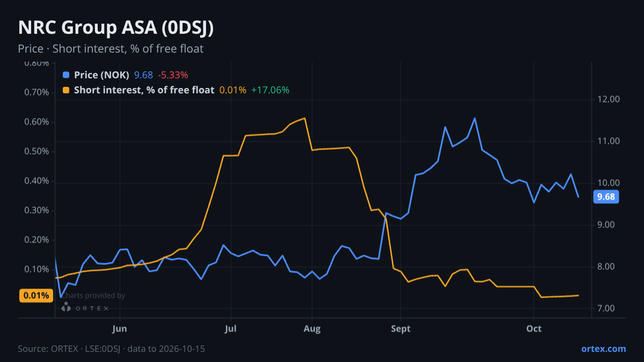Click the Jun x-axis label
The image size is (644, 362).
coord(120,329)
